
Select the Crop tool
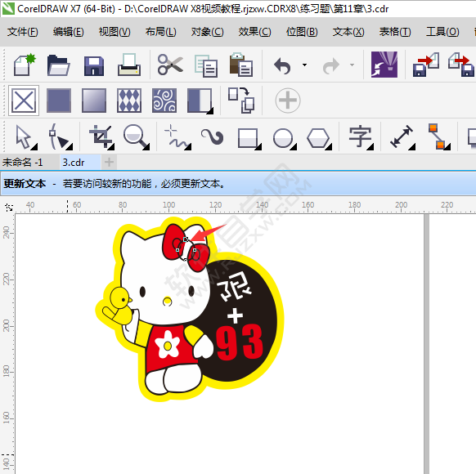point(101,137)
